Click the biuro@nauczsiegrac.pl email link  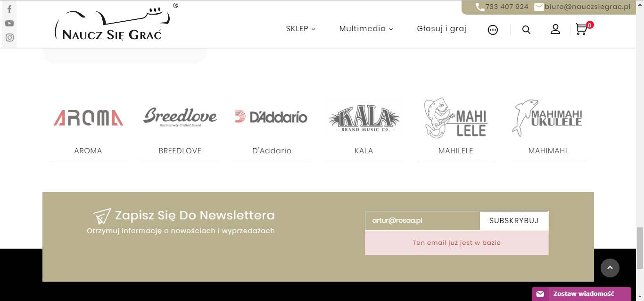(582, 7)
